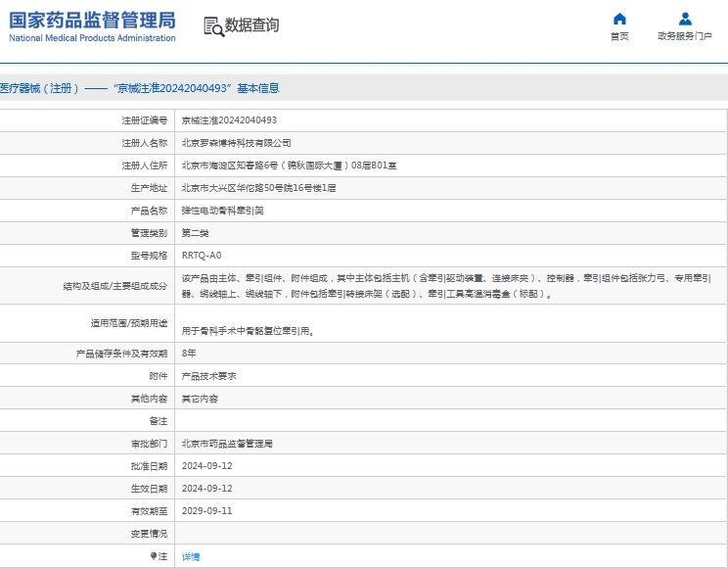Click the National Medical Products Administration text

92,38
